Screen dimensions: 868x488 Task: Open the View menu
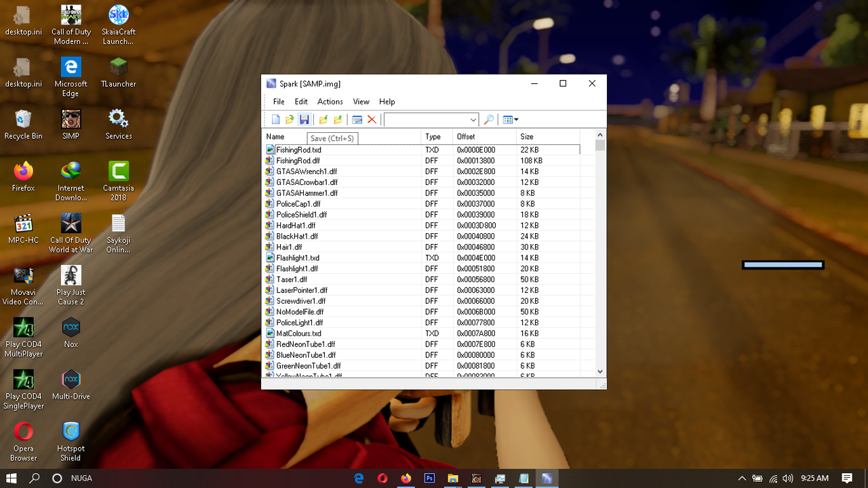pyautogui.click(x=361, y=102)
